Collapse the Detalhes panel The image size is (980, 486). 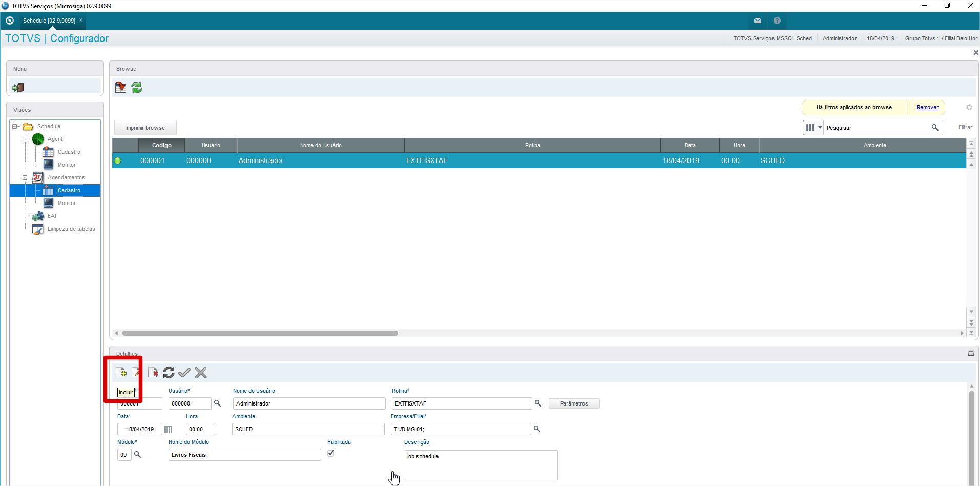[971, 354]
